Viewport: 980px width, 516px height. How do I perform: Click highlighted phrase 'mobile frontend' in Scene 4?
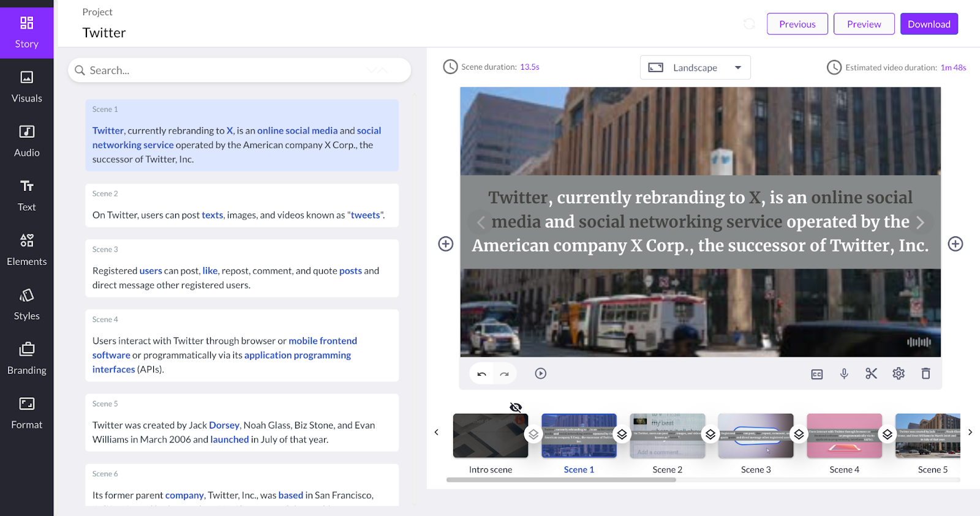(323, 341)
